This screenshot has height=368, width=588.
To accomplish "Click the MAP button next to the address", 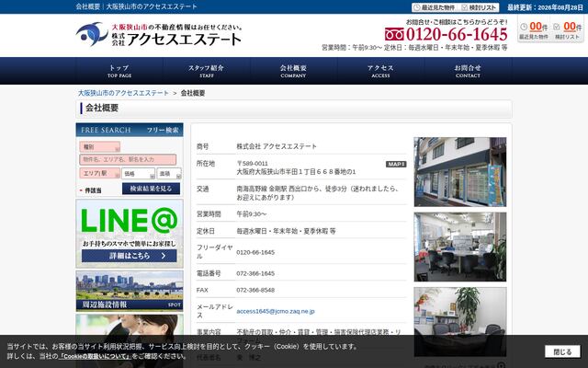I will pyautogui.click(x=396, y=164).
